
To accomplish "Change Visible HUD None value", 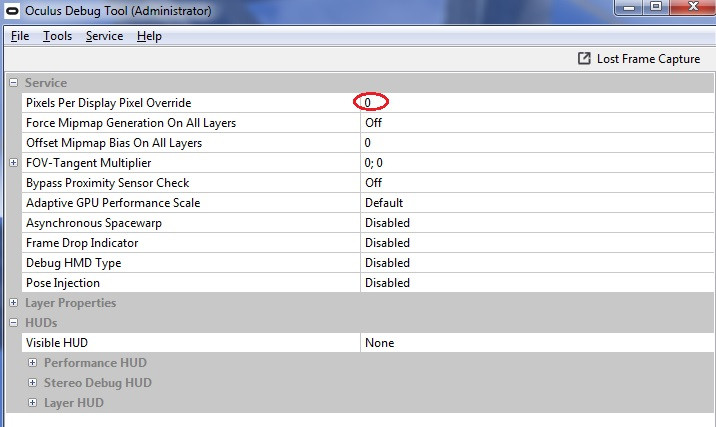I will coord(537,343).
